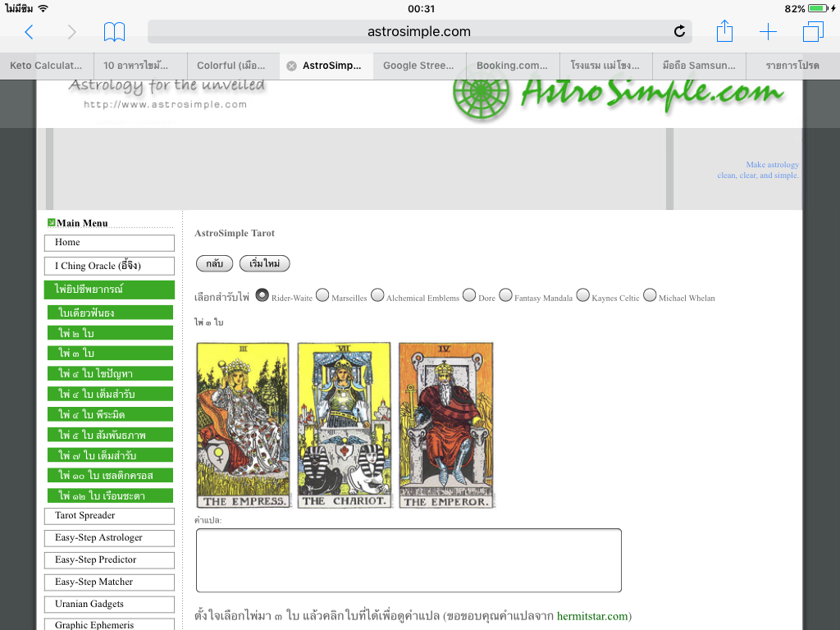Viewport: 840px width, 630px height.
Task: Choose ไพ่ ๗ ใบ เต็มสำรับ spread
Action: [111, 454]
